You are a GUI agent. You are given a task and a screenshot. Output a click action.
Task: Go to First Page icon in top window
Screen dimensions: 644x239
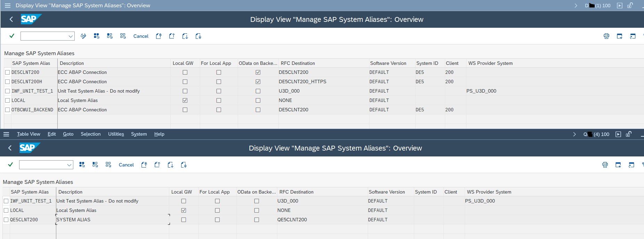[159, 36]
